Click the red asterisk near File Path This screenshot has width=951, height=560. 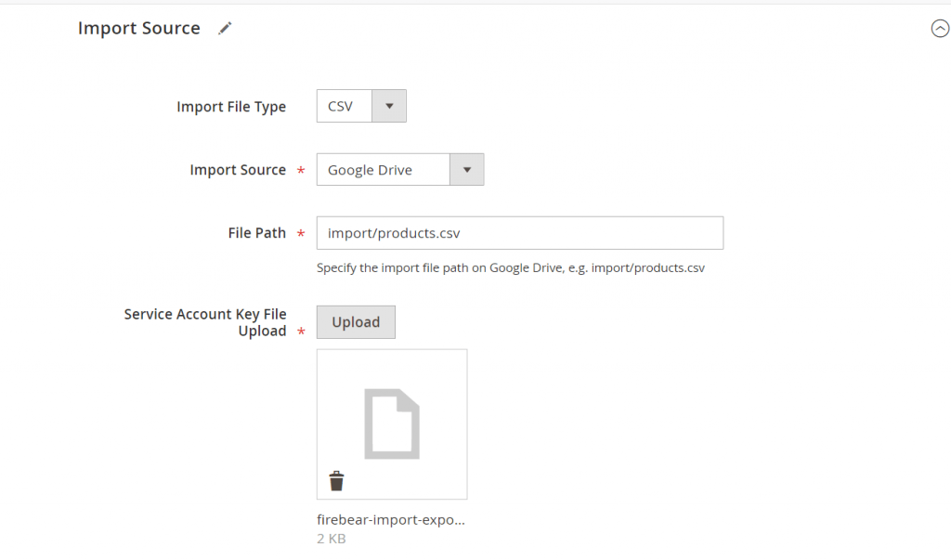(300, 234)
